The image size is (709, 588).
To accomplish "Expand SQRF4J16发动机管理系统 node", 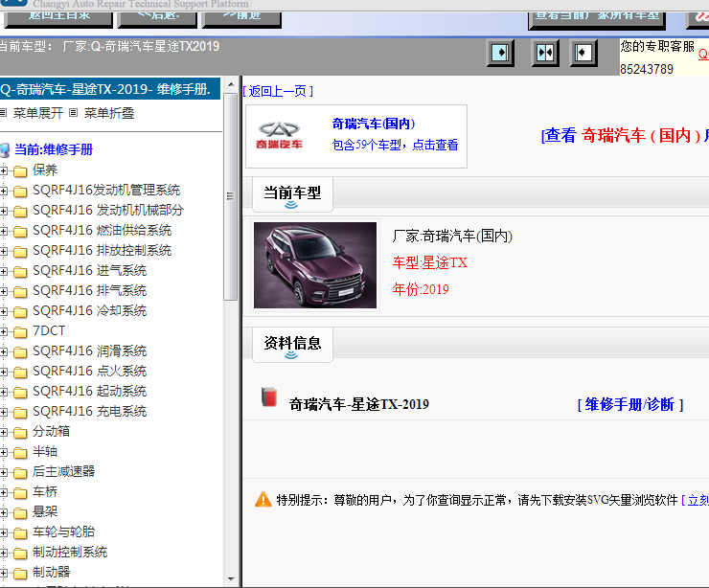I will [4, 192].
